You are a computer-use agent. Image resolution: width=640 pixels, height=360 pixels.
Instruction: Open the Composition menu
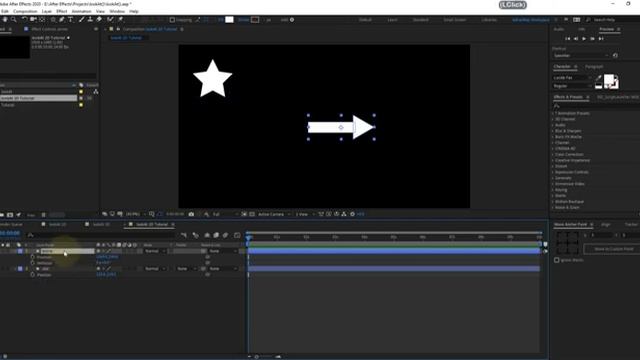(x=25, y=11)
